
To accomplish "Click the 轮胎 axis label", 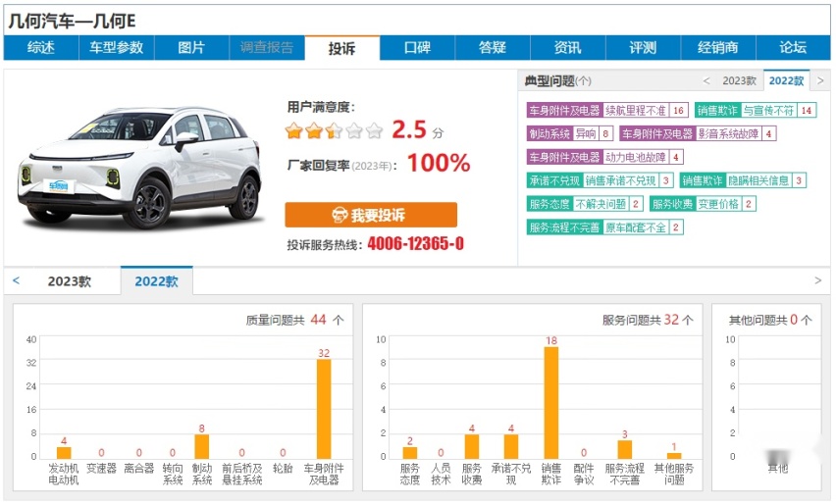I will click(x=283, y=469).
